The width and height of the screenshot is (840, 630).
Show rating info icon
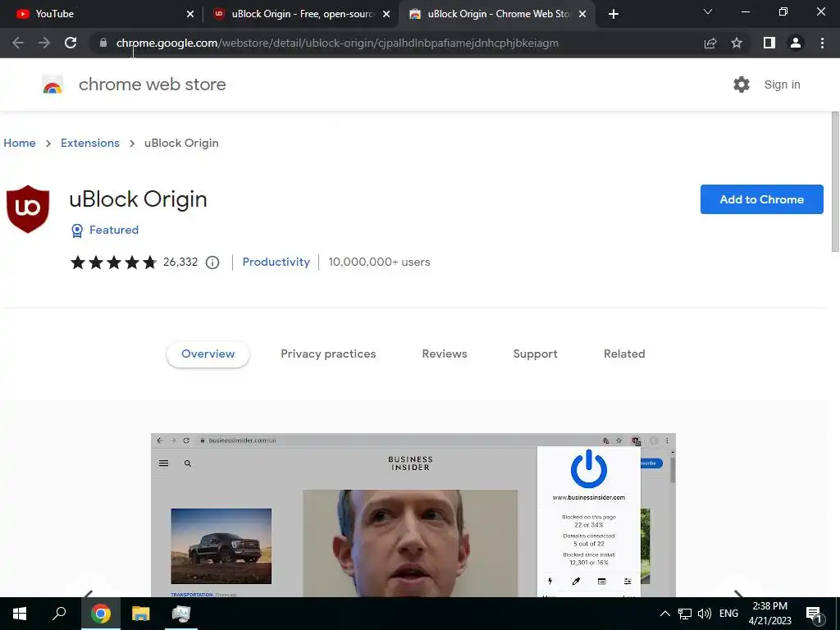212,262
